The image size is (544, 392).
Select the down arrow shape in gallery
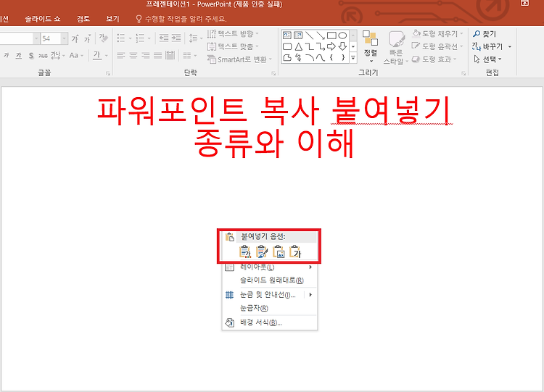[342, 46]
